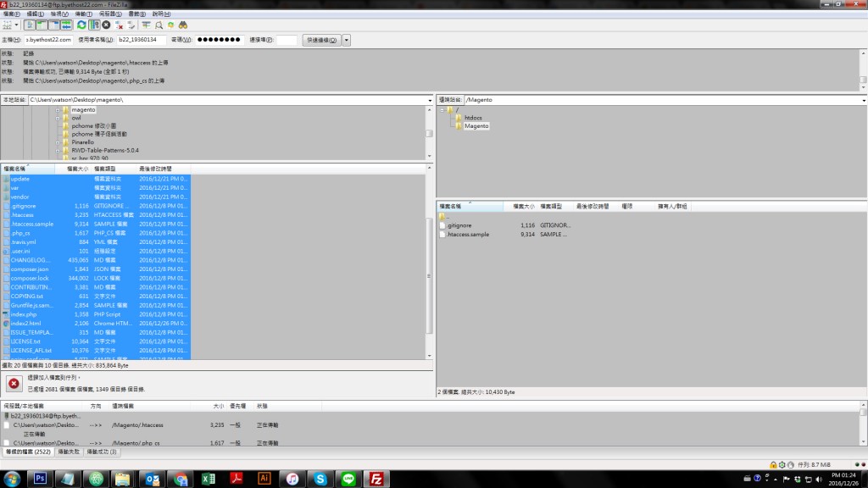Toggle transfer queue display in toolbar

[x=66, y=25]
